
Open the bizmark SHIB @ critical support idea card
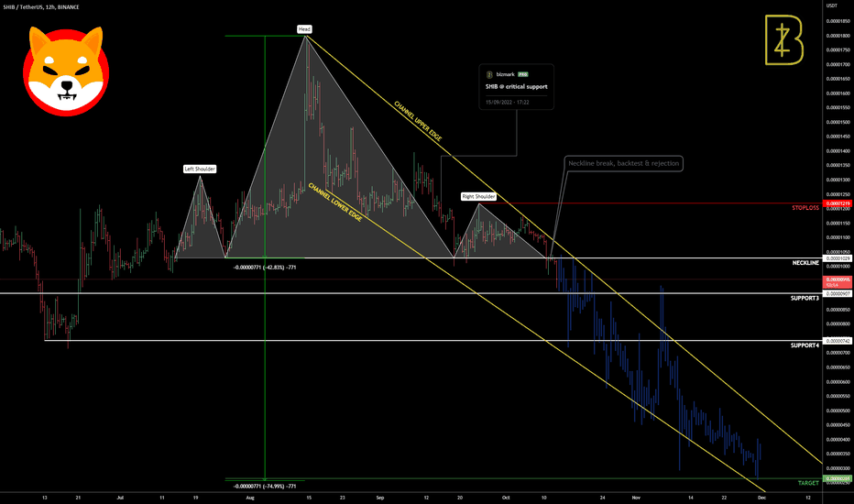516,87
